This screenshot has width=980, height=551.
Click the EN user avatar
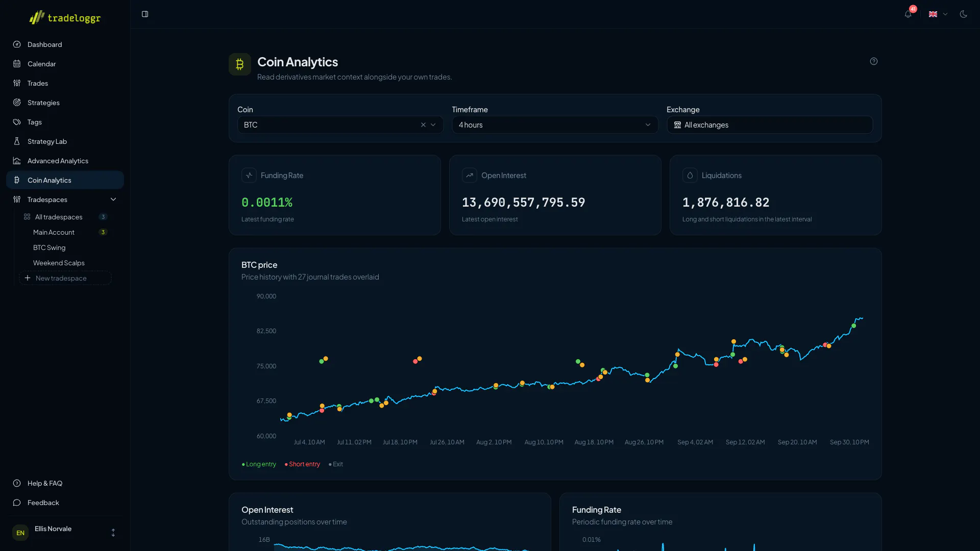20,533
